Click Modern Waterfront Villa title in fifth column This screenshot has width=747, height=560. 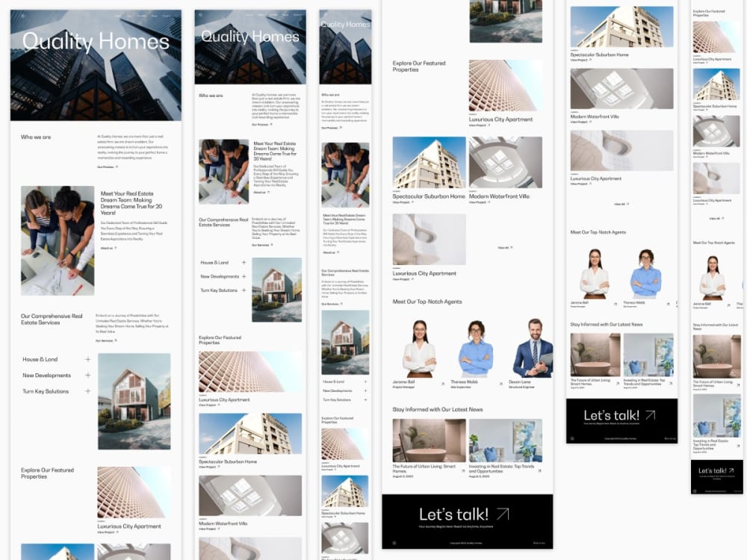[595, 116]
